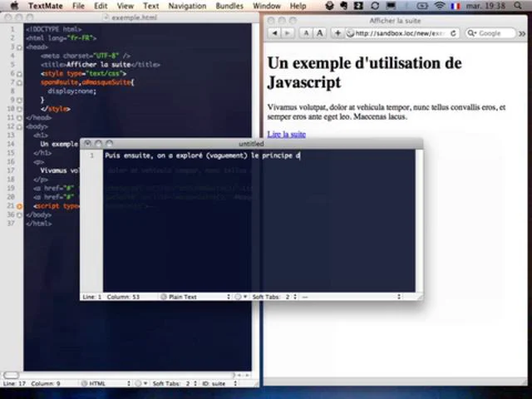Go forward in Safari
Viewport: 532px width, 399px height.
(288, 33)
